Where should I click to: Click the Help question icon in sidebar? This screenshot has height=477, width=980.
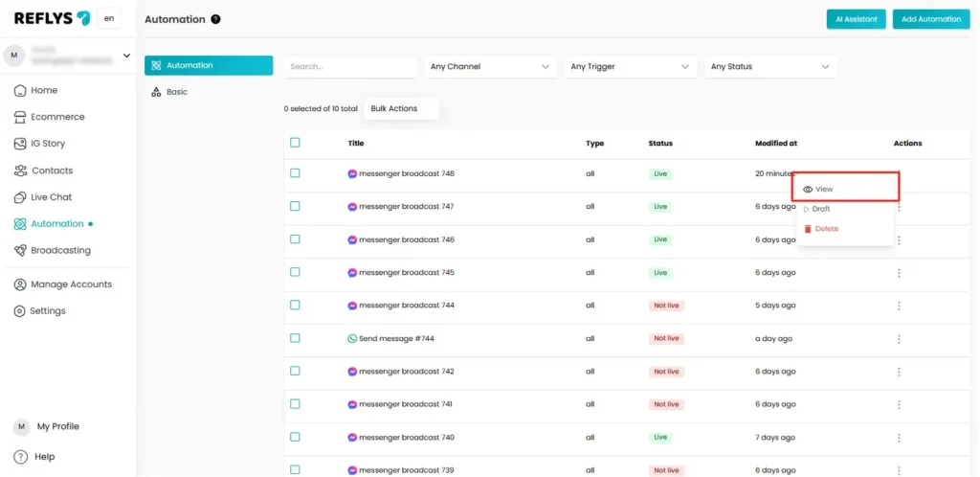pos(21,457)
